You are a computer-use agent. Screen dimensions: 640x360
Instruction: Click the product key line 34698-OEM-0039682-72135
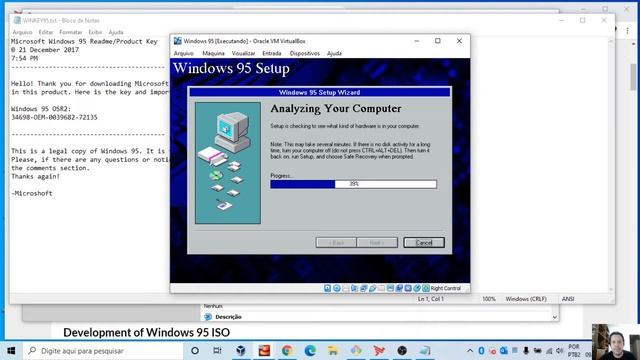[x=54, y=118]
